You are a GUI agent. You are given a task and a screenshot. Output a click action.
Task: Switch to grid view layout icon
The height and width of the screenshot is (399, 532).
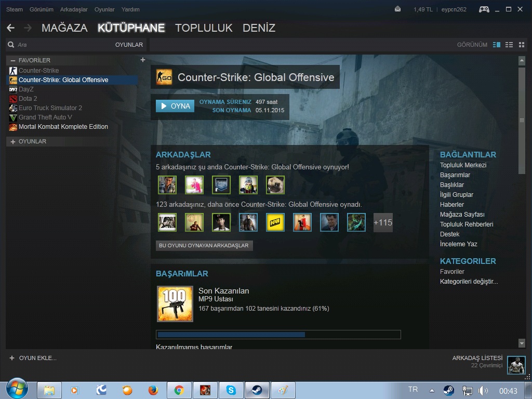click(x=522, y=45)
